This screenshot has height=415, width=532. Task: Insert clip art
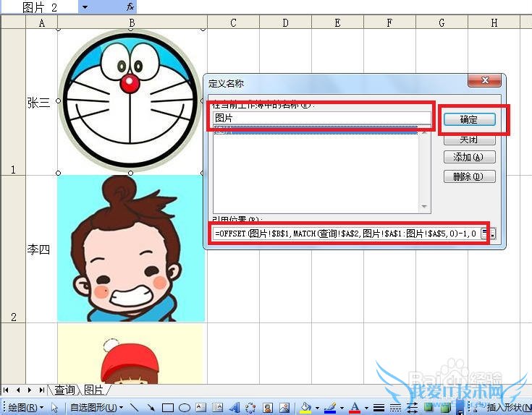tap(268, 408)
